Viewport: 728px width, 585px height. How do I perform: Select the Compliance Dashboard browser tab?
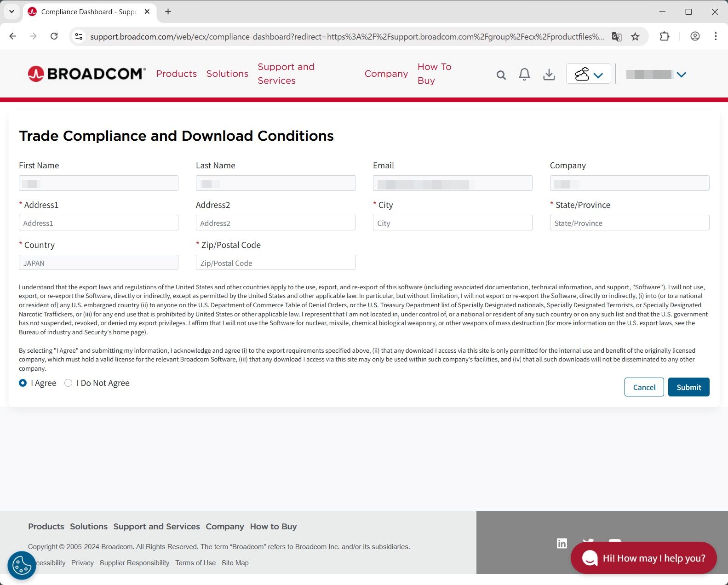tap(89, 11)
